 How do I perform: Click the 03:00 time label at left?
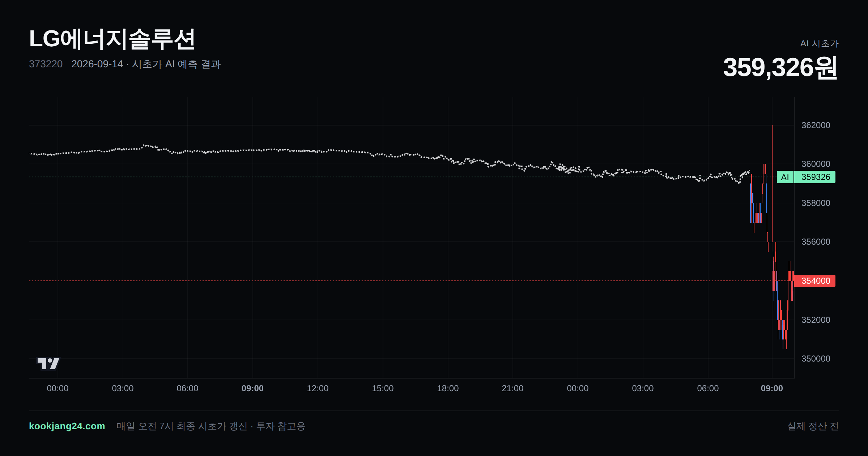click(x=123, y=388)
